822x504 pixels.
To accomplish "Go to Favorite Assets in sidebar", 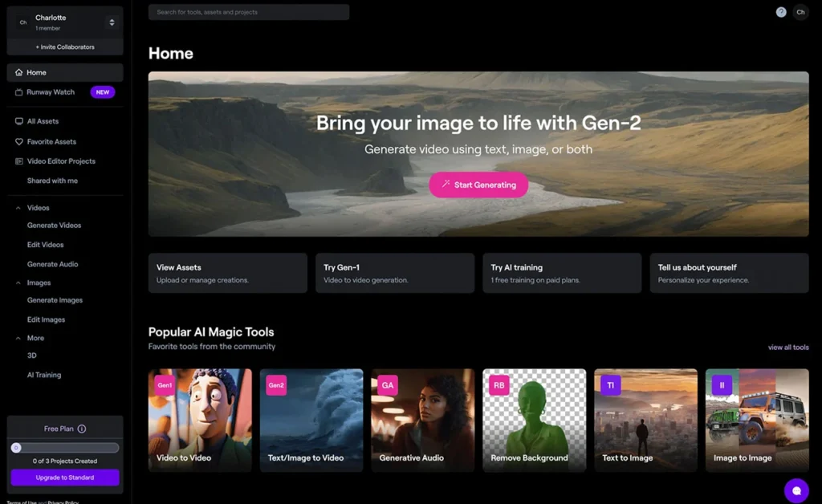I will click(51, 142).
